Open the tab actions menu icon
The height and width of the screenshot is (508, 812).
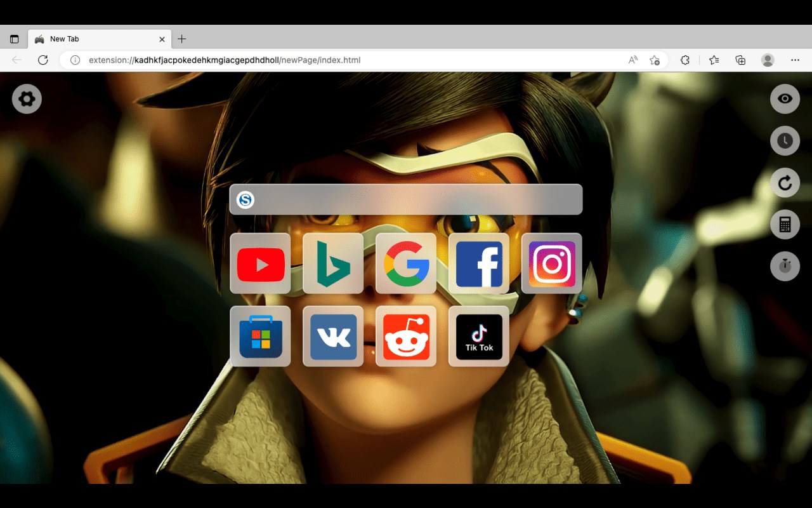[x=14, y=39]
